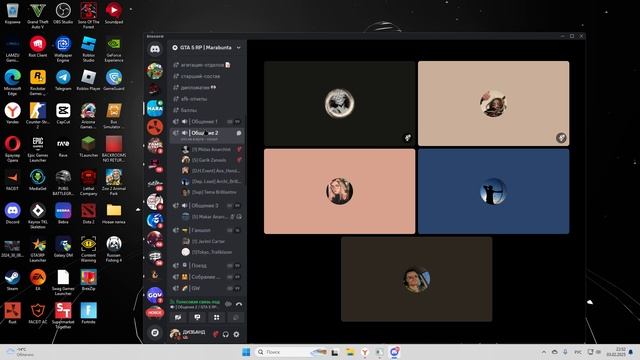Open Recycle Bin on desktop
The image size is (640, 360).
pos(13,13)
